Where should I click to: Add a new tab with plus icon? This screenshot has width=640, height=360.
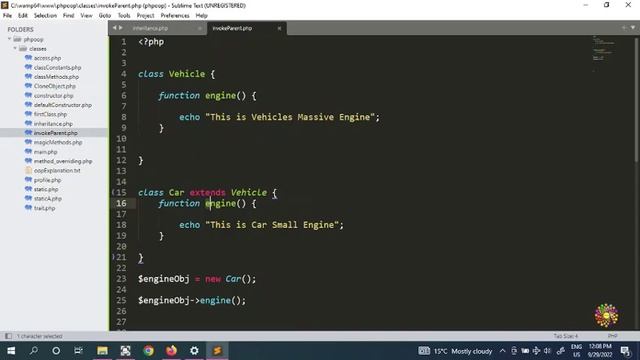pyautogui.click(x=624, y=28)
